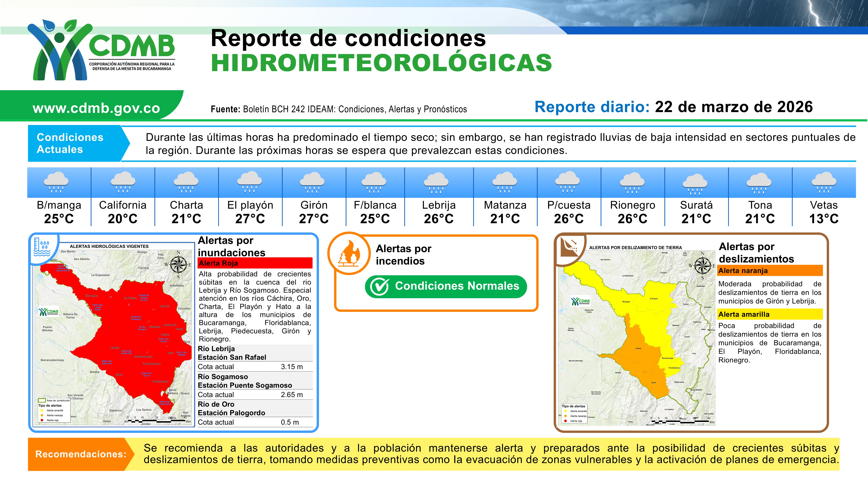Image resolution: width=868 pixels, height=488 pixels.
Task: Click the compass rose on hydrological alerts map
Action: click(179, 264)
